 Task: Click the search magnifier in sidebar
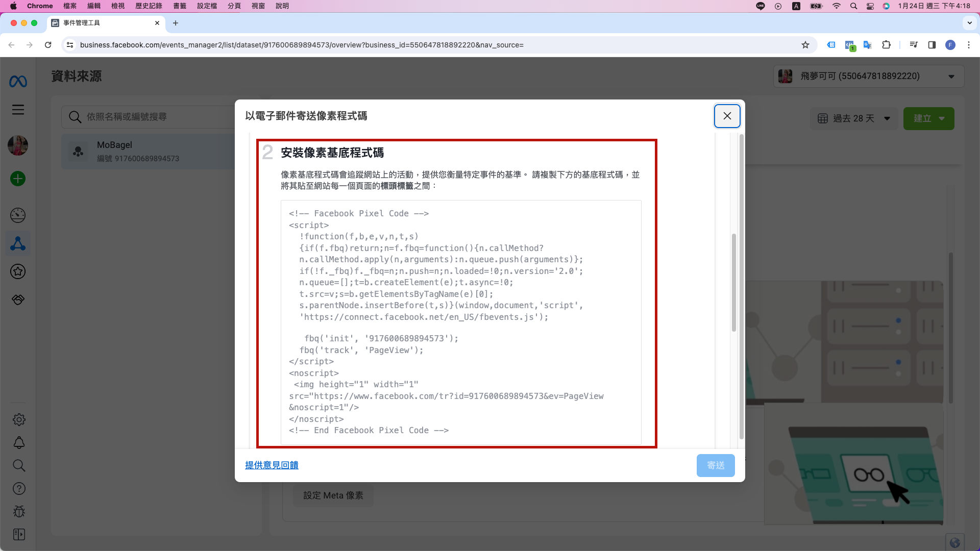point(19,465)
